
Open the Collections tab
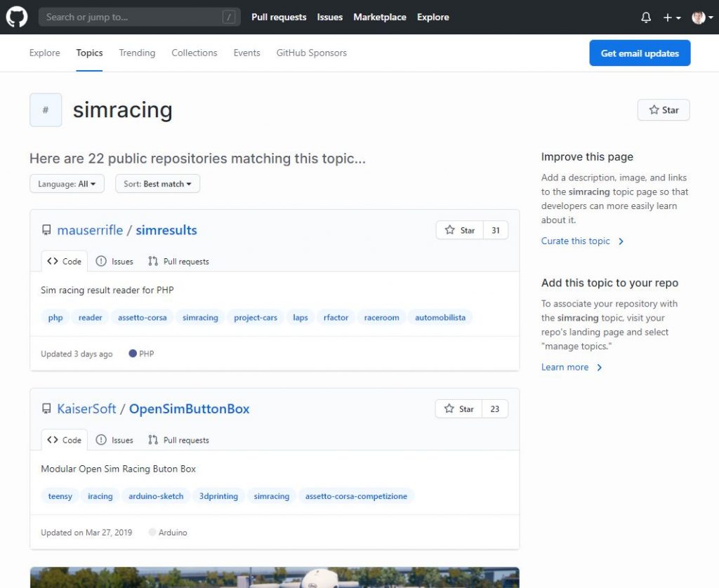point(194,53)
